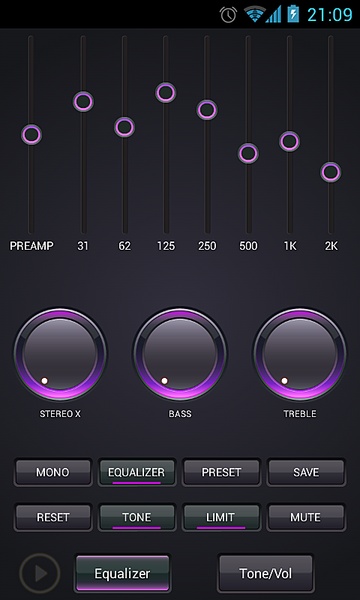This screenshot has width=360, height=600.
Task: Click the STEREO X label text
Action: pos(60,414)
